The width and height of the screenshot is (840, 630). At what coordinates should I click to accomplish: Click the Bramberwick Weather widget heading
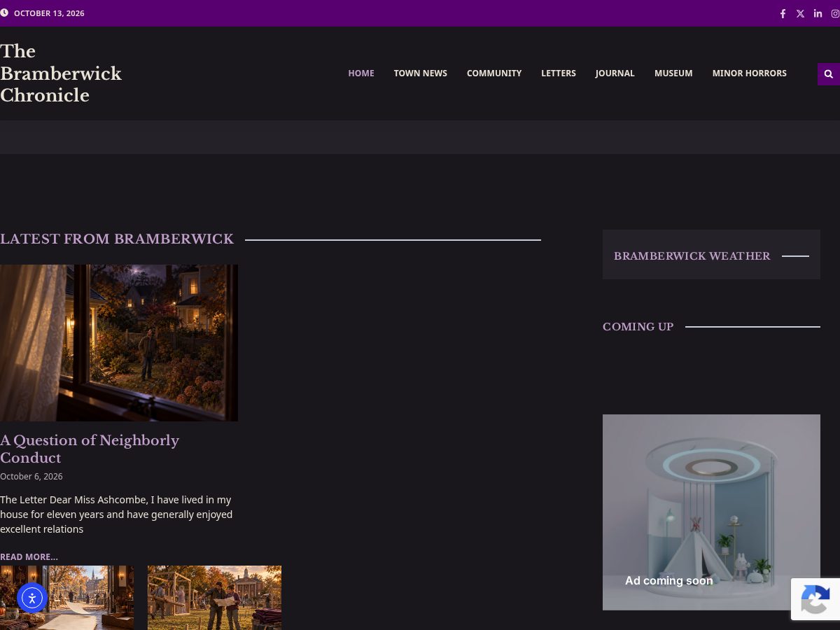click(692, 256)
